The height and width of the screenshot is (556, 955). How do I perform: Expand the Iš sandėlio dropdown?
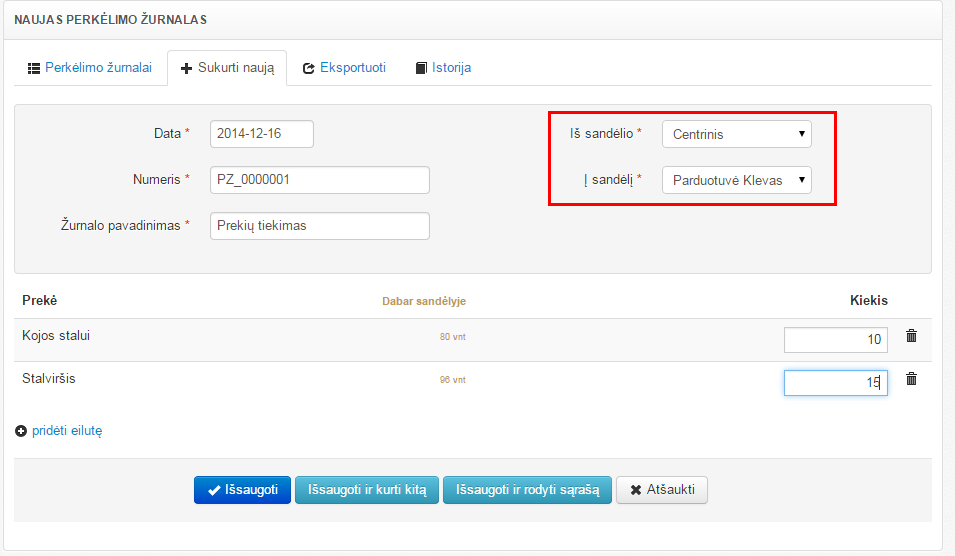pos(737,134)
